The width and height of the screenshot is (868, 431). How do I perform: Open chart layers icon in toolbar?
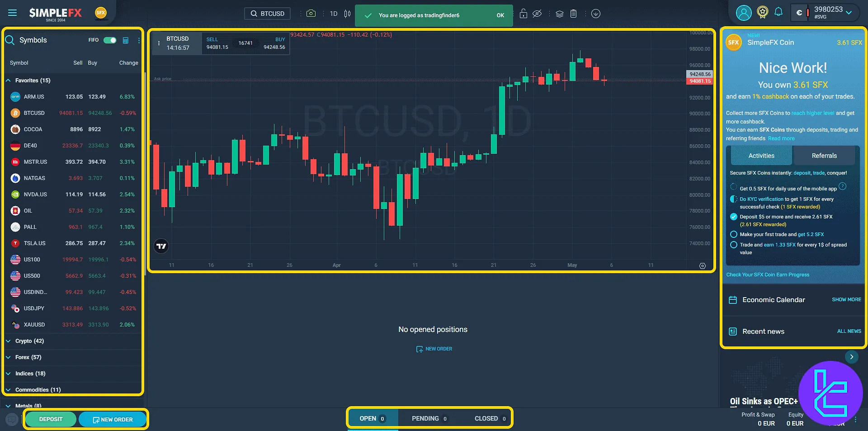tap(560, 14)
